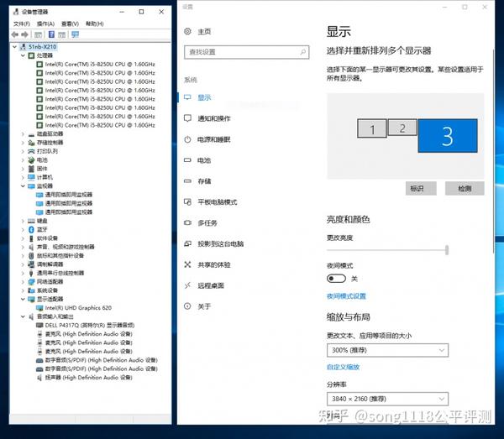The width and height of the screenshot is (504, 439).
Task: Click the remote desktop icon beside 远程桌面
Action: (187, 285)
